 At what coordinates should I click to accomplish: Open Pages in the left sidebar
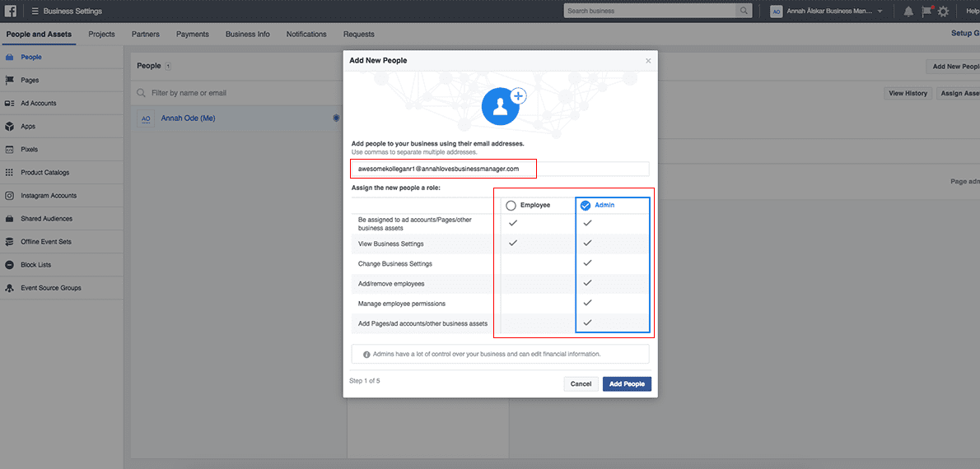coord(30,81)
